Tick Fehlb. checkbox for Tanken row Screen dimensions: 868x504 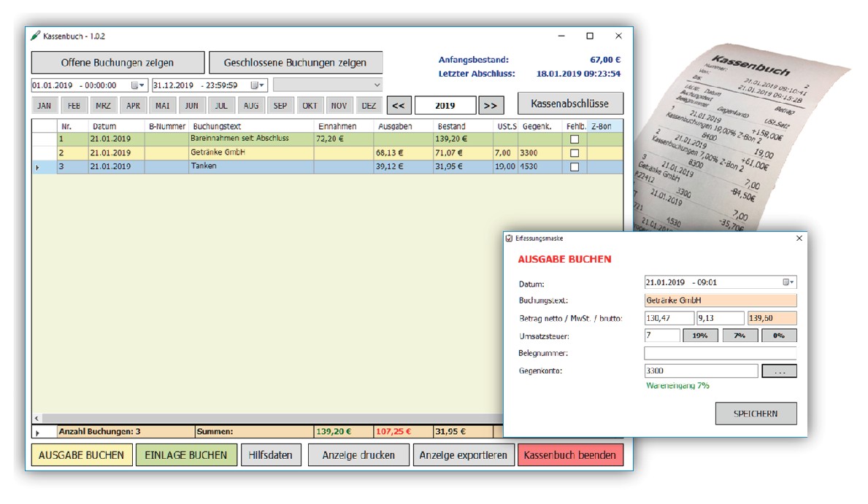575,167
